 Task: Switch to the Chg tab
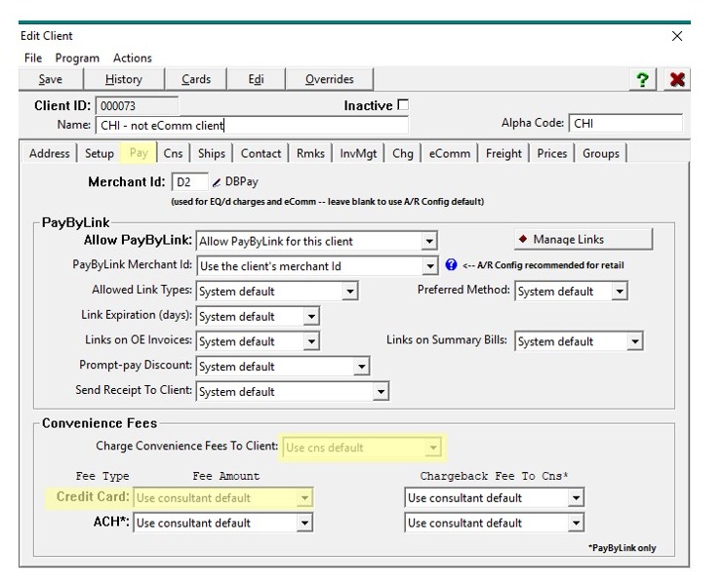click(x=403, y=153)
